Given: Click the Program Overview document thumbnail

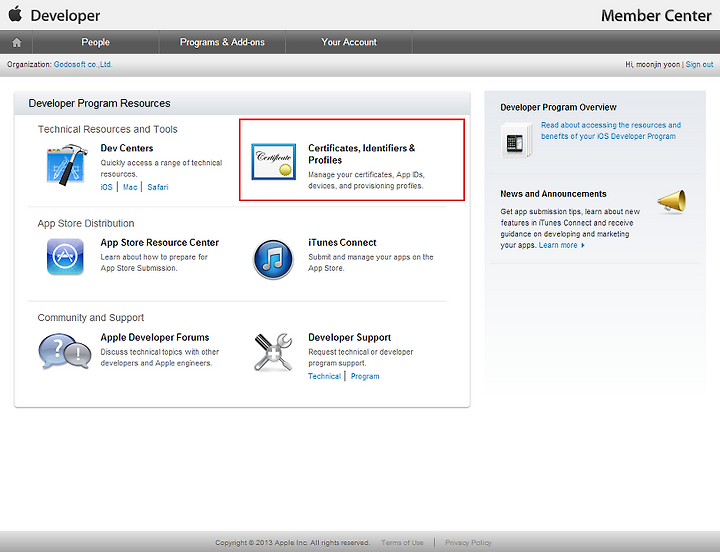Looking at the screenshot, I should click(x=517, y=141).
